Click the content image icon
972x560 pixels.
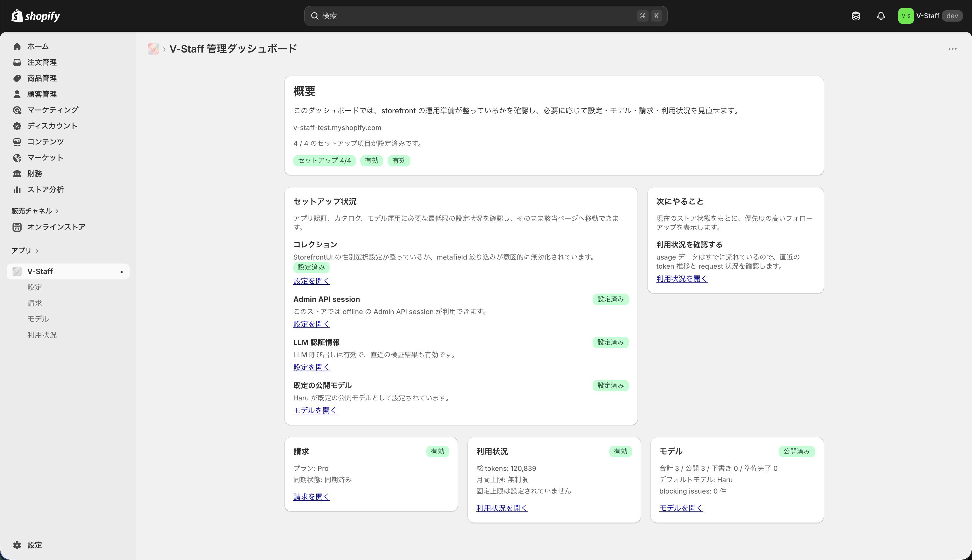coord(17,142)
